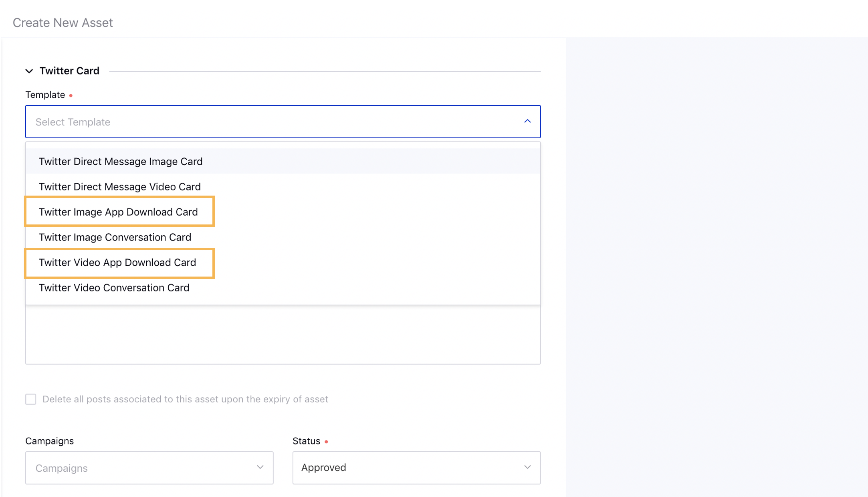Select Twitter Image Conversation Card

coord(283,237)
